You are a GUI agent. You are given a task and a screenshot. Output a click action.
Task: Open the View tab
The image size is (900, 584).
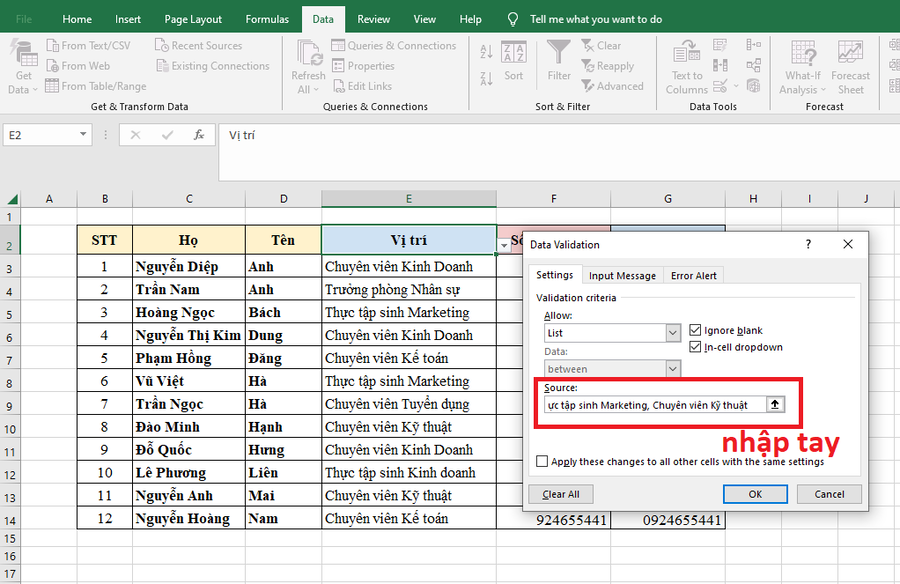click(x=425, y=20)
